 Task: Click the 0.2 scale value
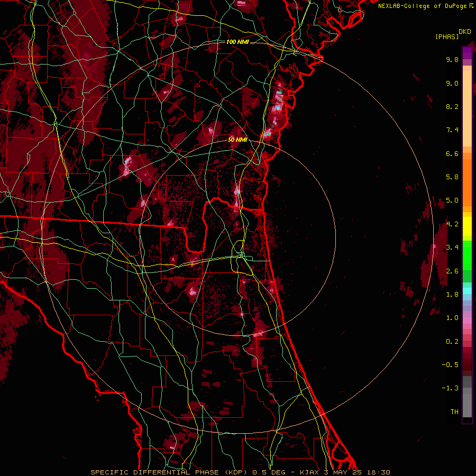point(452,342)
